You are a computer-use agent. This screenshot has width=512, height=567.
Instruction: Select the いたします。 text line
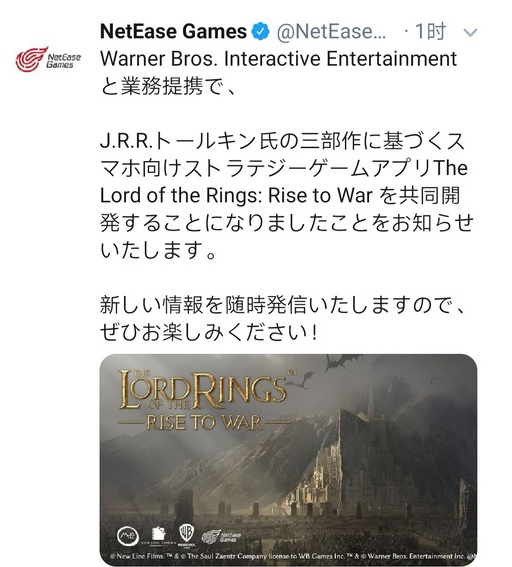pyautogui.click(x=158, y=251)
